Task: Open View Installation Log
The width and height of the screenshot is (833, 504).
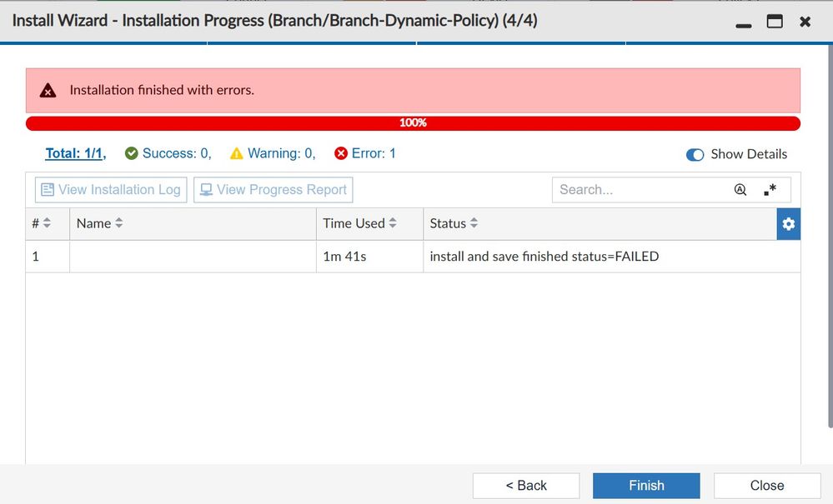Action: click(x=111, y=190)
